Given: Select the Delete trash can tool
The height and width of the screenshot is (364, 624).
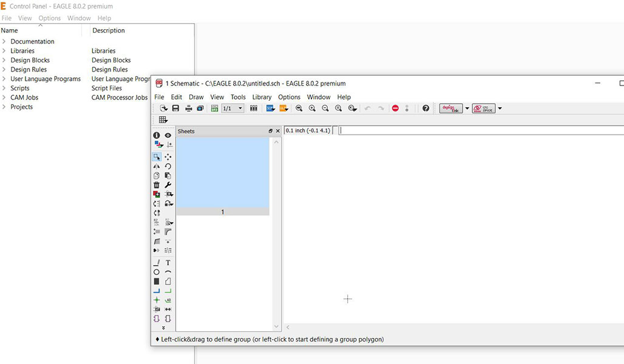Looking at the screenshot, I should pyautogui.click(x=157, y=185).
